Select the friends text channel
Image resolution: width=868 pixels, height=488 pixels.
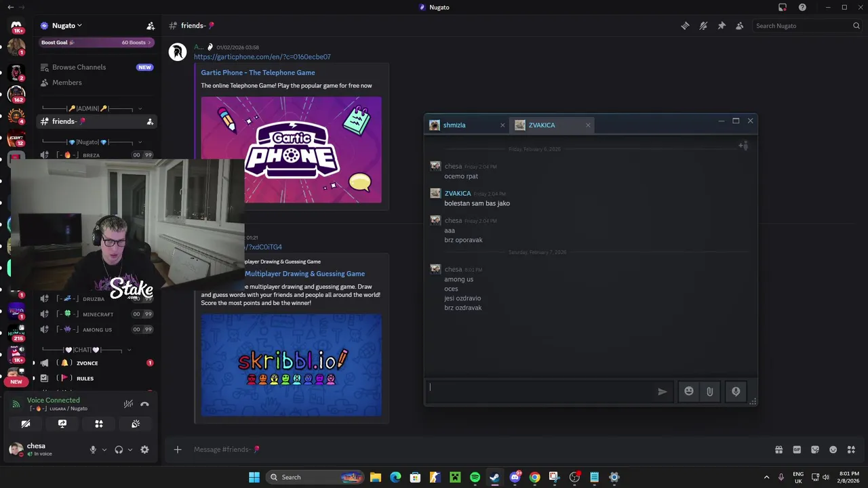click(96, 122)
